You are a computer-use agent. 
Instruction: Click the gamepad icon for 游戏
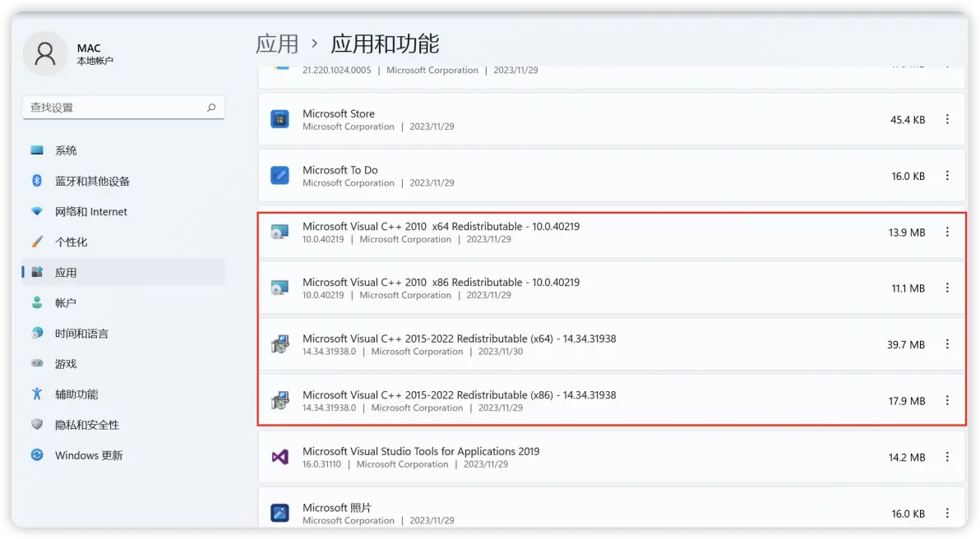37,363
